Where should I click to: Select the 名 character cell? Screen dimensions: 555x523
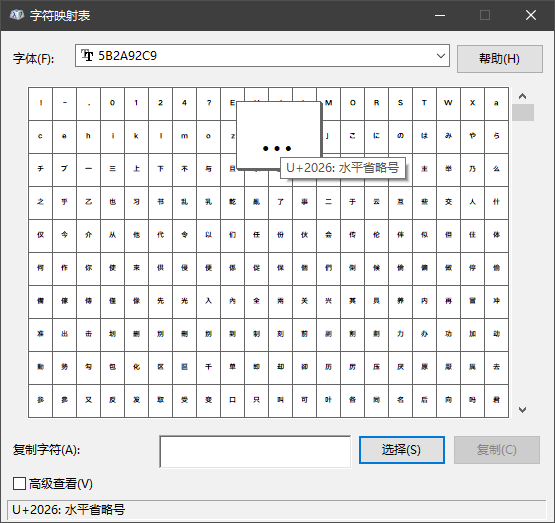[x=400, y=401]
